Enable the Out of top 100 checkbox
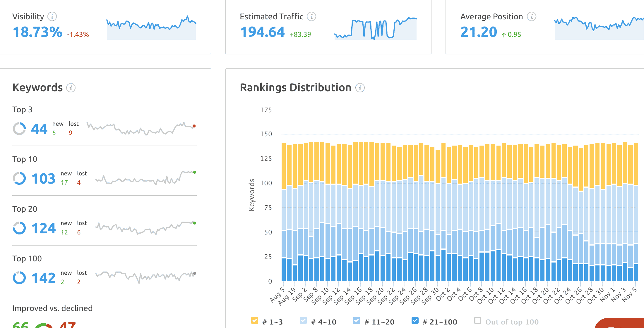This screenshot has width=644, height=328. [478, 320]
